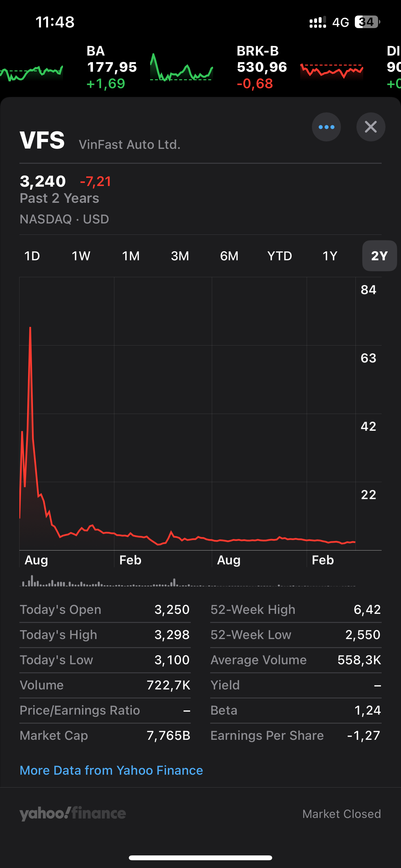Select the 1M time range
The width and height of the screenshot is (401, 868).
click(x=131, y=256)
